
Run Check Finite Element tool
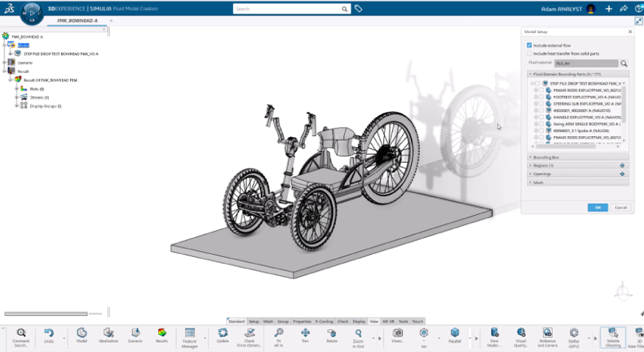tap(249, 337)
